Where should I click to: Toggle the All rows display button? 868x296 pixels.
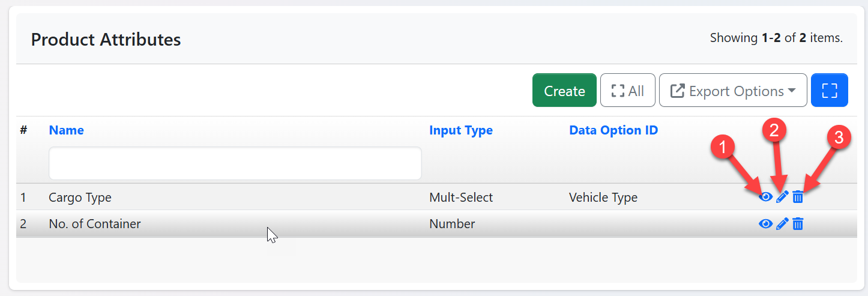[x=627, y=91]
